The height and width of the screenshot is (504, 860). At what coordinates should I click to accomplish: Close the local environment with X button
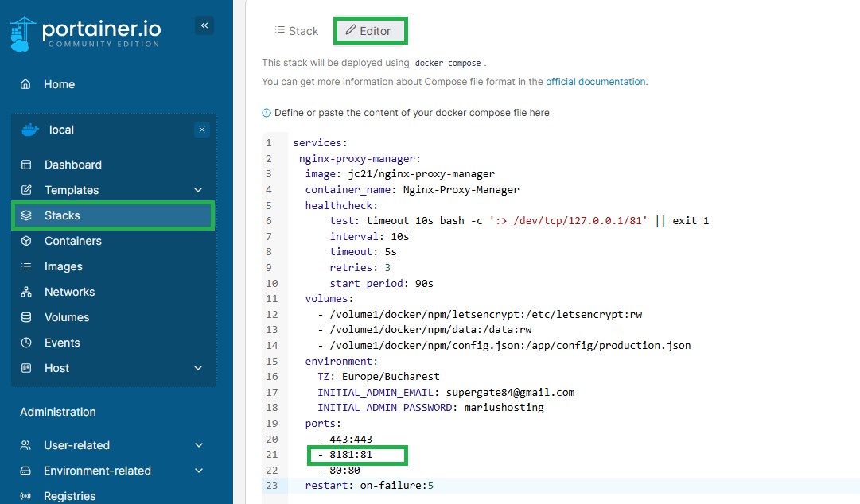[x=202, y=130]
